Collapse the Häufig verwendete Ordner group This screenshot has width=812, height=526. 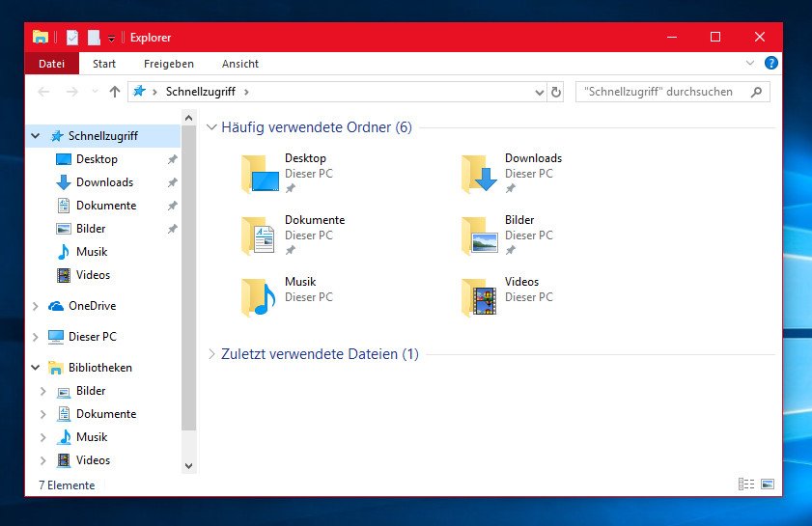point(212,127)
